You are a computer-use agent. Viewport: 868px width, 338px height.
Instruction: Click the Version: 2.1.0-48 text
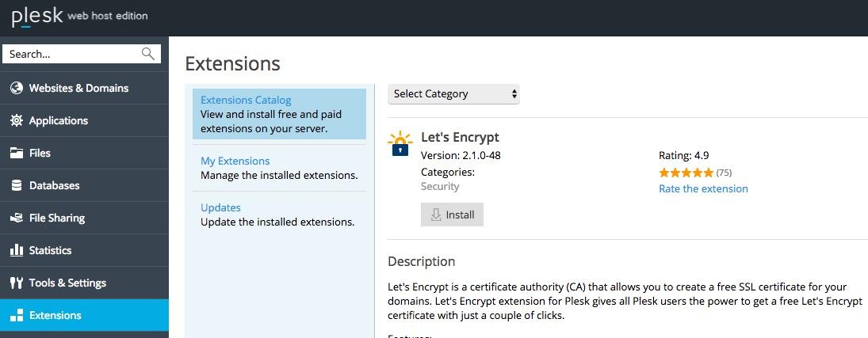[x=461, y=155]
